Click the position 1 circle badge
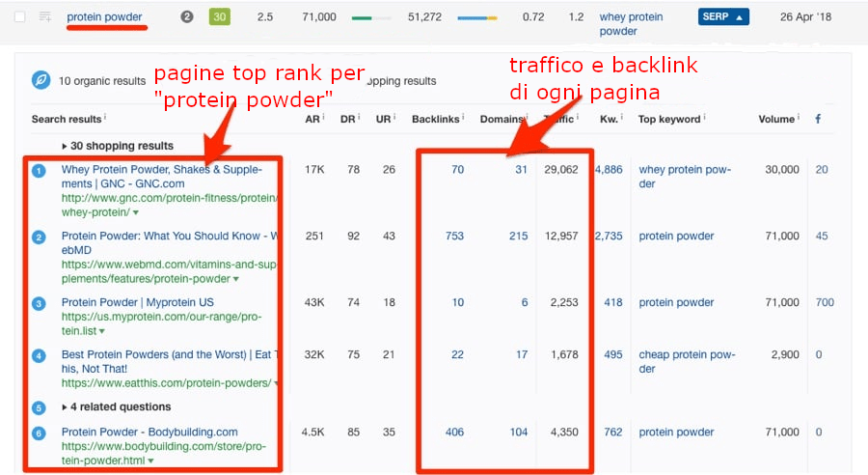The image size is (868, 475). (x=39, y=171)
